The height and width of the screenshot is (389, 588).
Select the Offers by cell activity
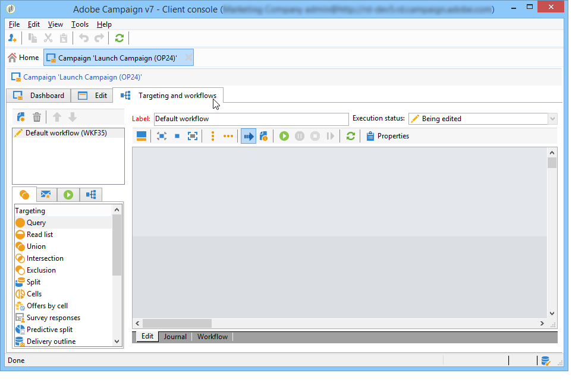[63, 306]
